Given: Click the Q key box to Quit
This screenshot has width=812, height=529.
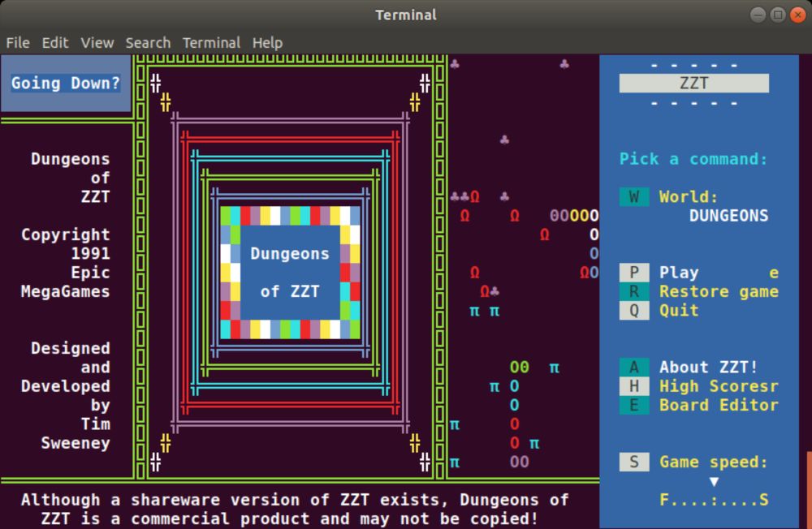Looking at the screenshot, I should click(634, 311).
